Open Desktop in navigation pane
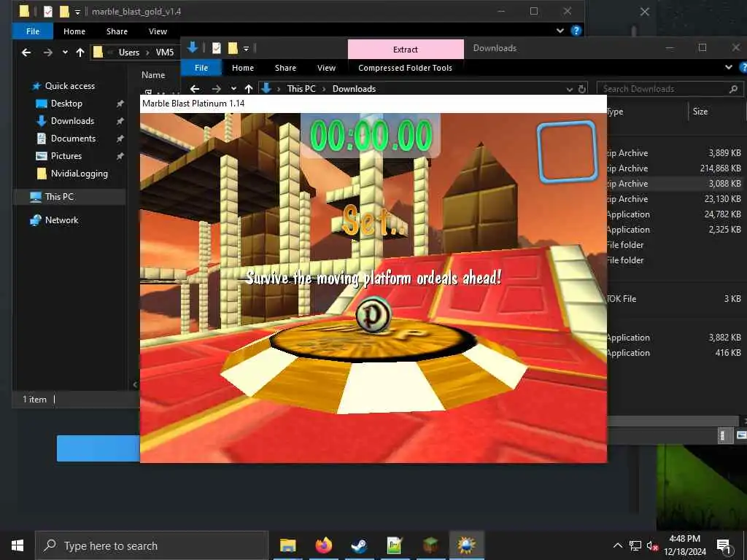The image size is (747, 560). pyautogui.click(x=66, y=104)
